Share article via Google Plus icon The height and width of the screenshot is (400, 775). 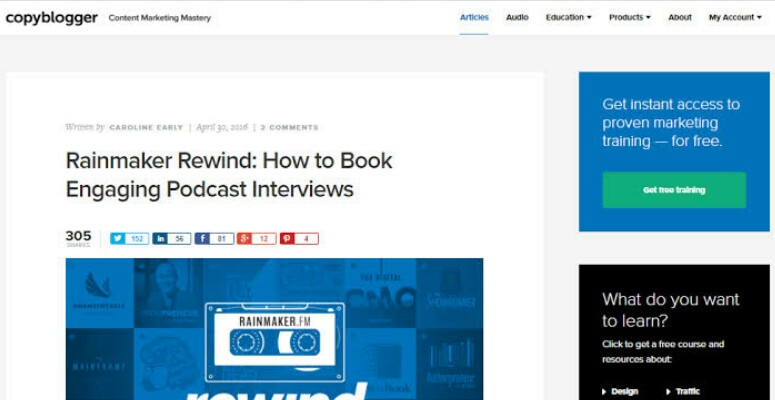pyautogui.click(x=244, y=239)
